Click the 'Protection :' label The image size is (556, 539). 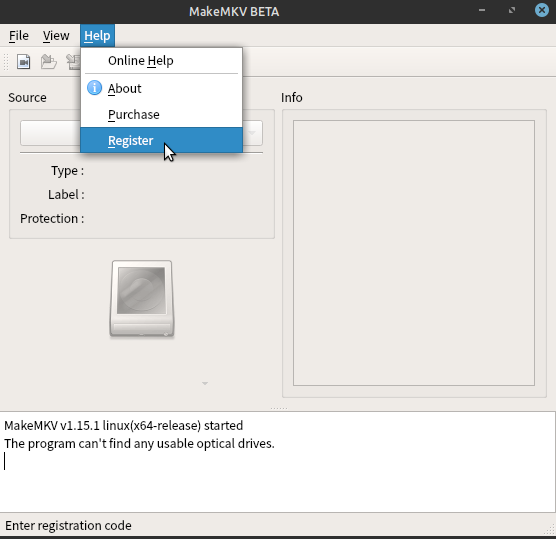coord(52,219)
